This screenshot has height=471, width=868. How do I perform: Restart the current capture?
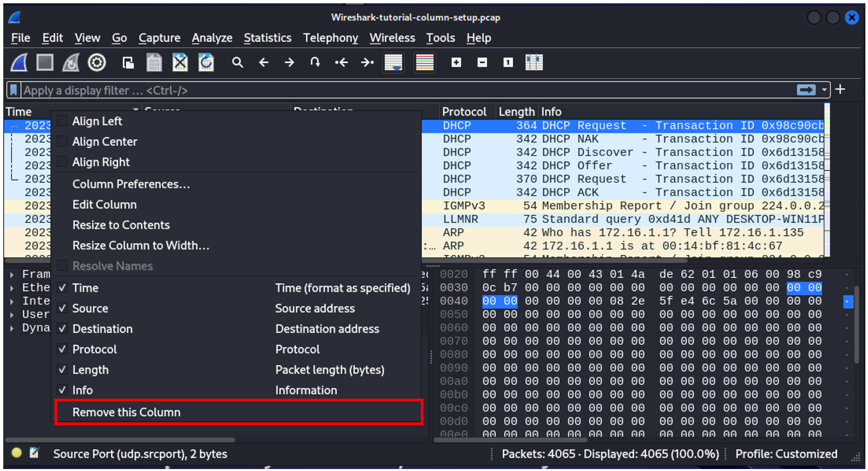71,62
